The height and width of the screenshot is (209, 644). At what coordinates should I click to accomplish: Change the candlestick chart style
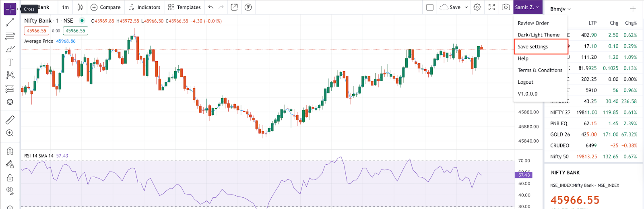click(x=80, y=7)
